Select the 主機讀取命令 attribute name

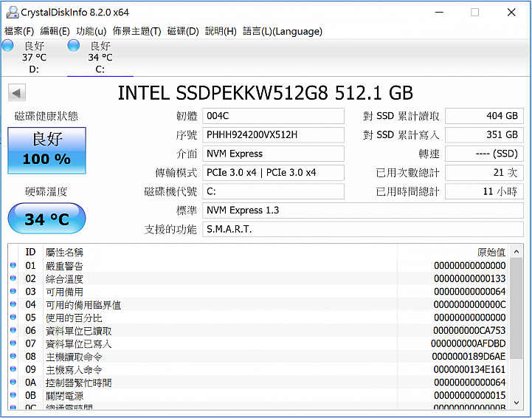(x=74, y=357)
